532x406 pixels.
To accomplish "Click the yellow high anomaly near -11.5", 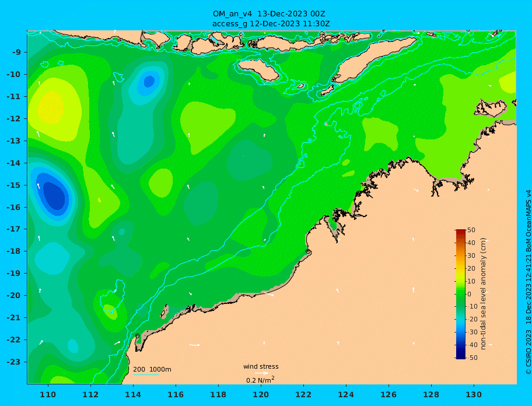I will [x=51, y=108].
